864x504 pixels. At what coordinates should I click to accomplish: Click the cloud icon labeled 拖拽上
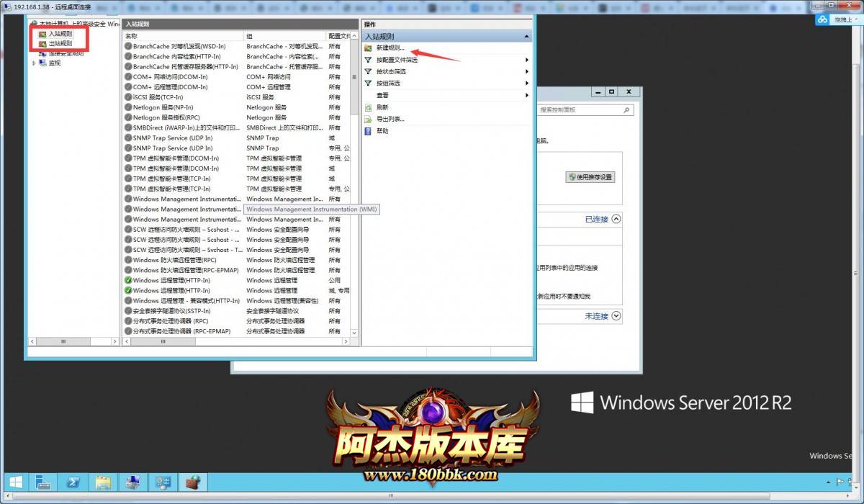click(822, 19)
